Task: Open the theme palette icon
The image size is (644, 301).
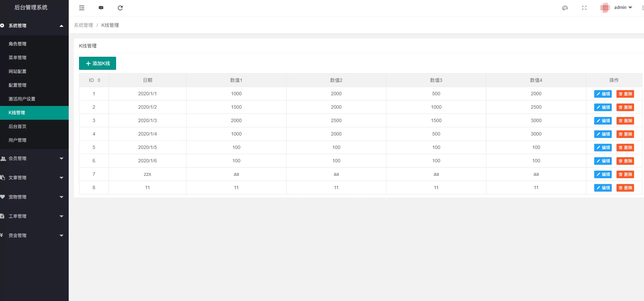Action: coord(565,8)
